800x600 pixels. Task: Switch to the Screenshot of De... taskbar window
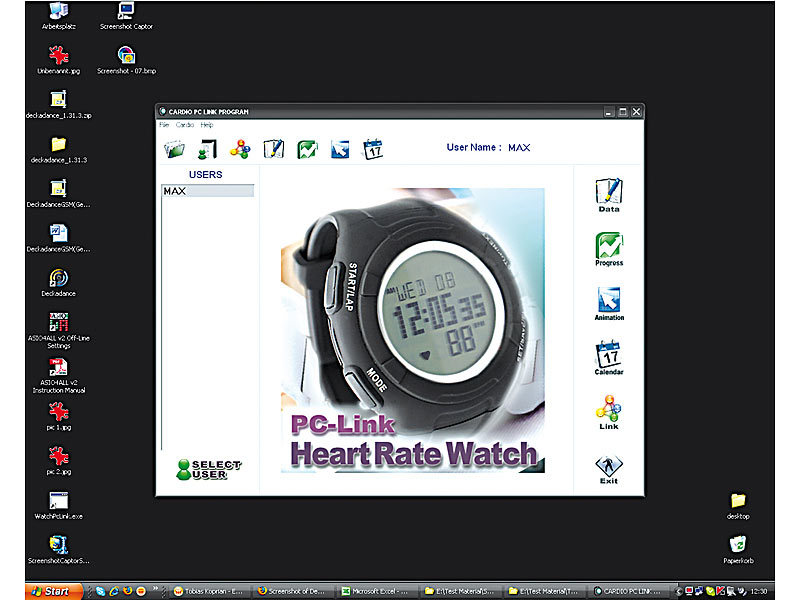[293, 591]
